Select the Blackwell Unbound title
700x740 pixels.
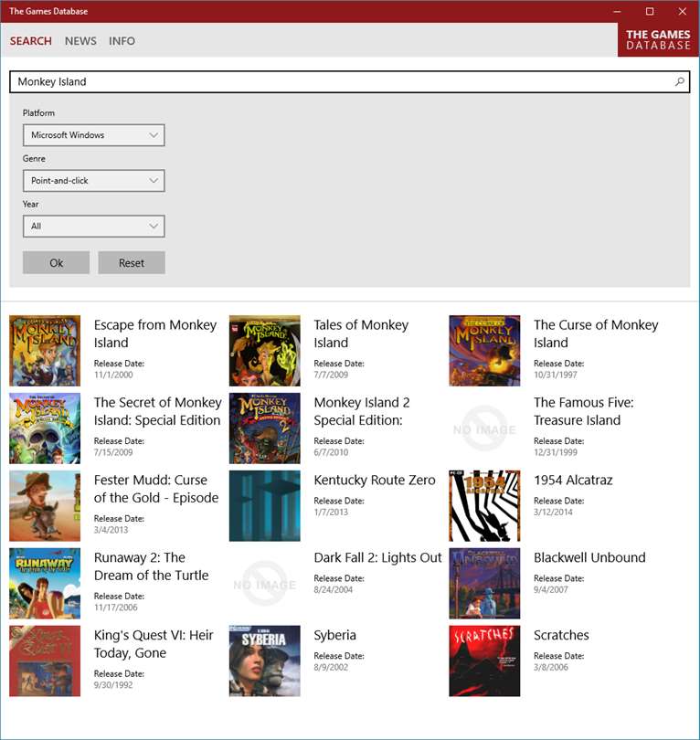coord(589,557)
